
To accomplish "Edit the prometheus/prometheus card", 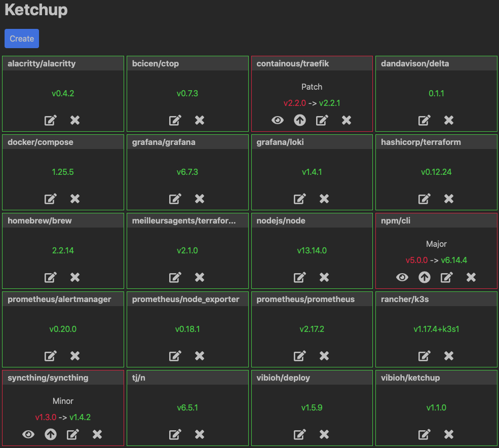I will (299, 356).
